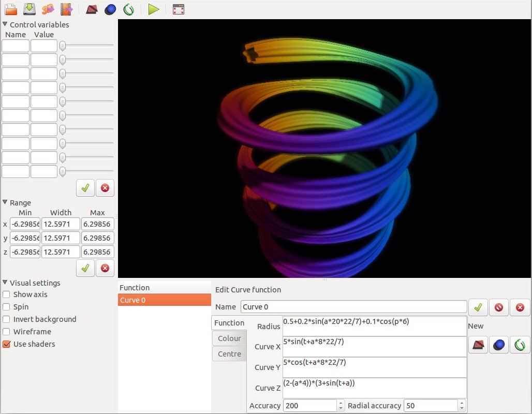Collapse the Range section

[x=5, y=202]
